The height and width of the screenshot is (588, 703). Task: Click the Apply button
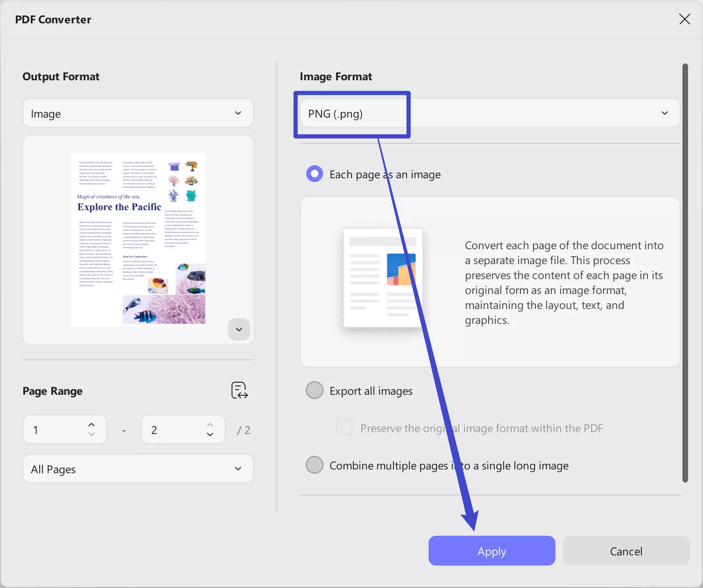(x=492, y=551)
